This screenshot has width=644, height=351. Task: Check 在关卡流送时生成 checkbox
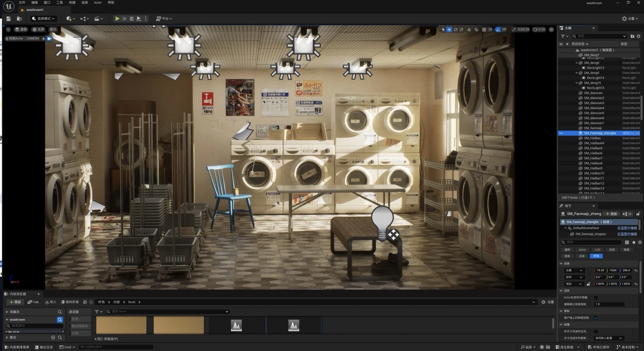[596, 331]
